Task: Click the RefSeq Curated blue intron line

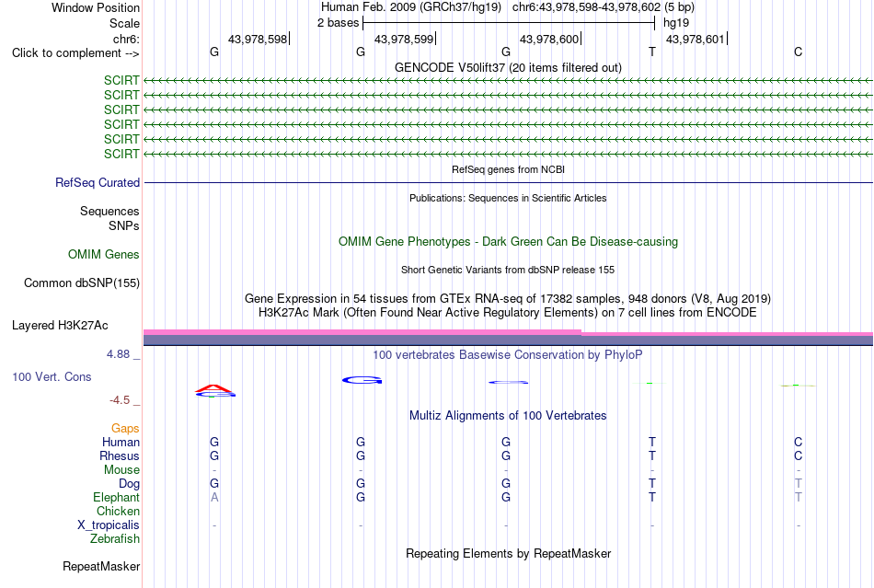Action: coord(508,183)
